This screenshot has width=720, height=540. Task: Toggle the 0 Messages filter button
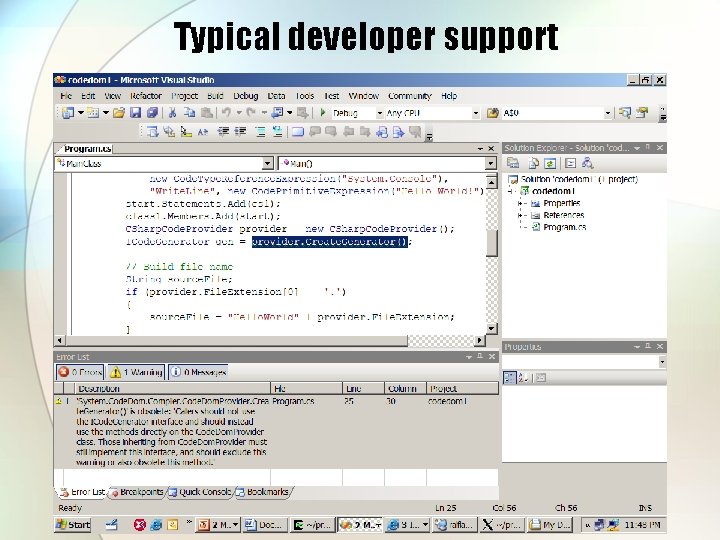tap(198, 372)
